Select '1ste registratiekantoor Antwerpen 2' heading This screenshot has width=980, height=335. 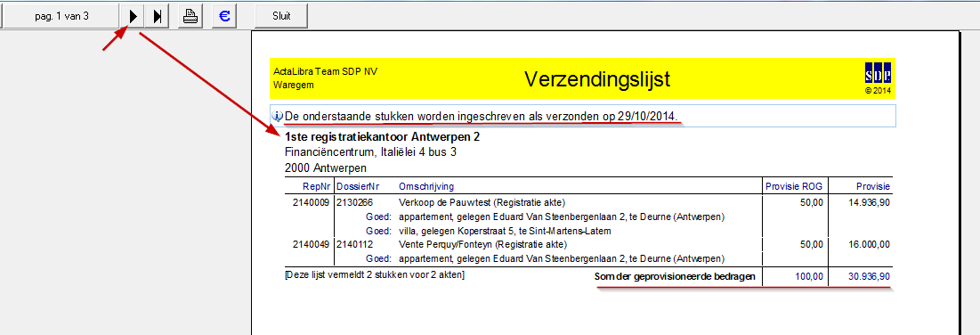382,136
